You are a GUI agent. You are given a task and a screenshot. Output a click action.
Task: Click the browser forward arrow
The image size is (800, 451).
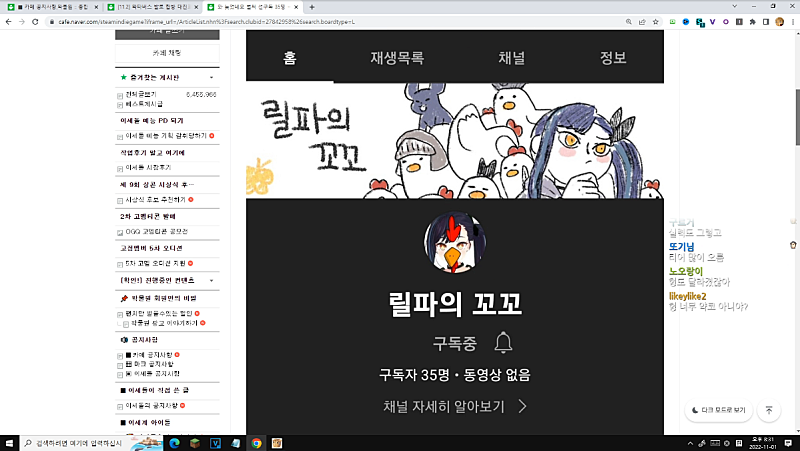tap(21, 22)
